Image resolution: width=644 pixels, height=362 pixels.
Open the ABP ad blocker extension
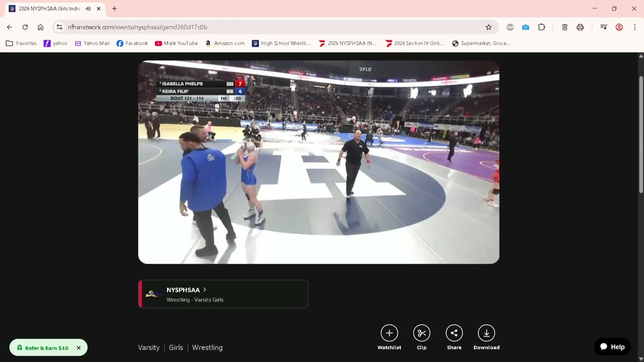(510, 27)
